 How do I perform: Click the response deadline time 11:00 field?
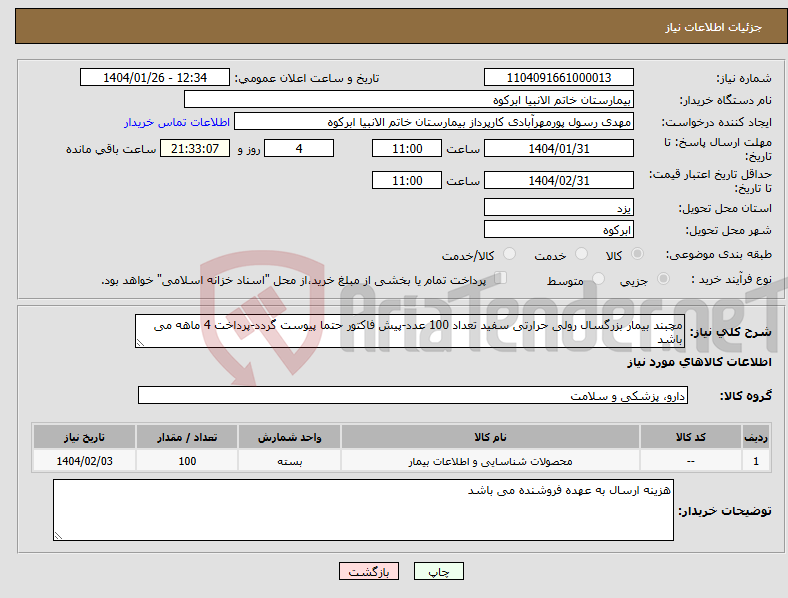pos(407,149)
